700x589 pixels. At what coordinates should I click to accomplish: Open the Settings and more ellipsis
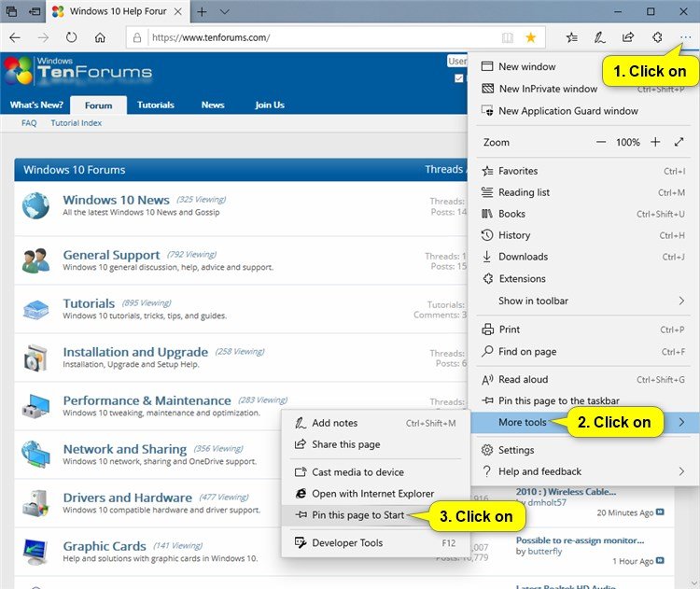coord(685,37)
